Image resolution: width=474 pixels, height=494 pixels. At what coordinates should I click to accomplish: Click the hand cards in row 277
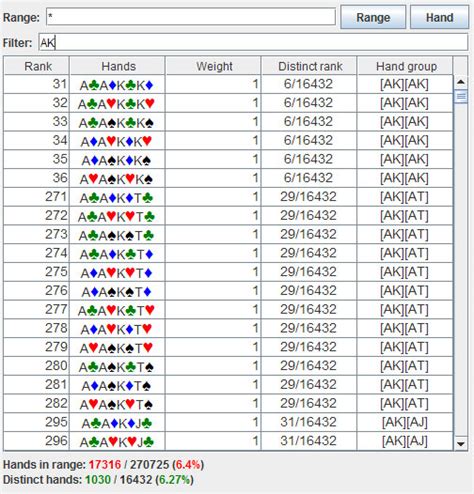tap(116, 310)
